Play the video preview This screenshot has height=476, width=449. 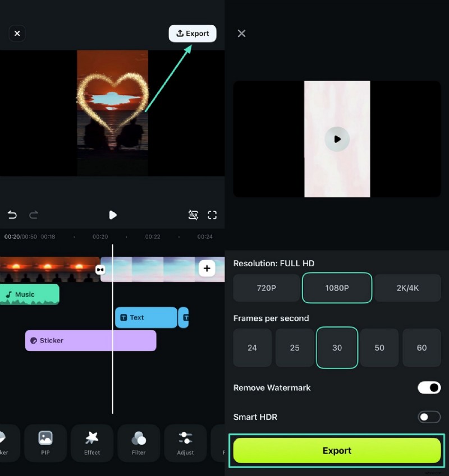113,215
